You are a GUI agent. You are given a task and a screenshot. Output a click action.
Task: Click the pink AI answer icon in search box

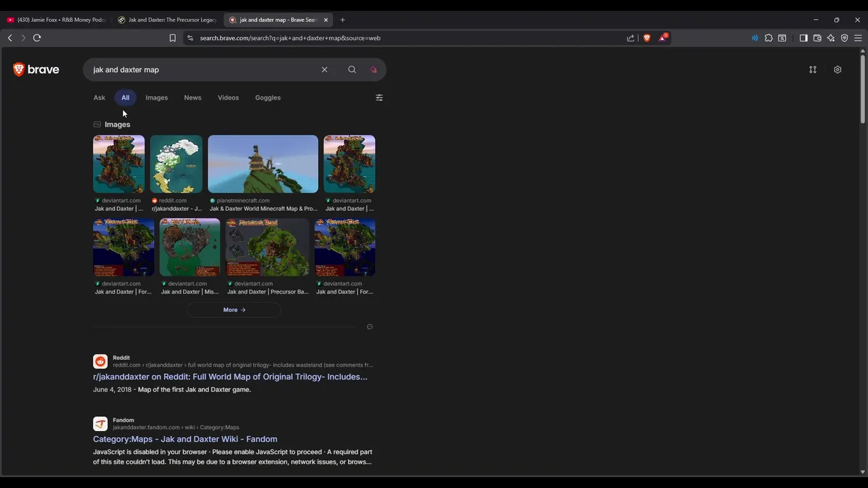pos(373,70)
